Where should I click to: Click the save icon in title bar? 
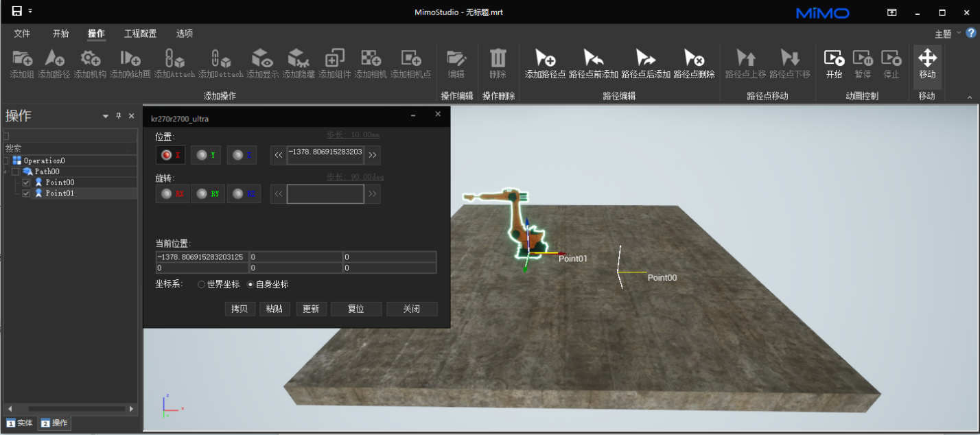click(16, 12)
